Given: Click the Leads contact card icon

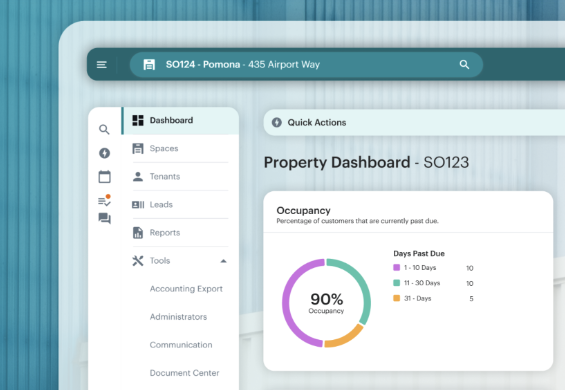Looking at the screenshot, I should click(x=138, y=205).
